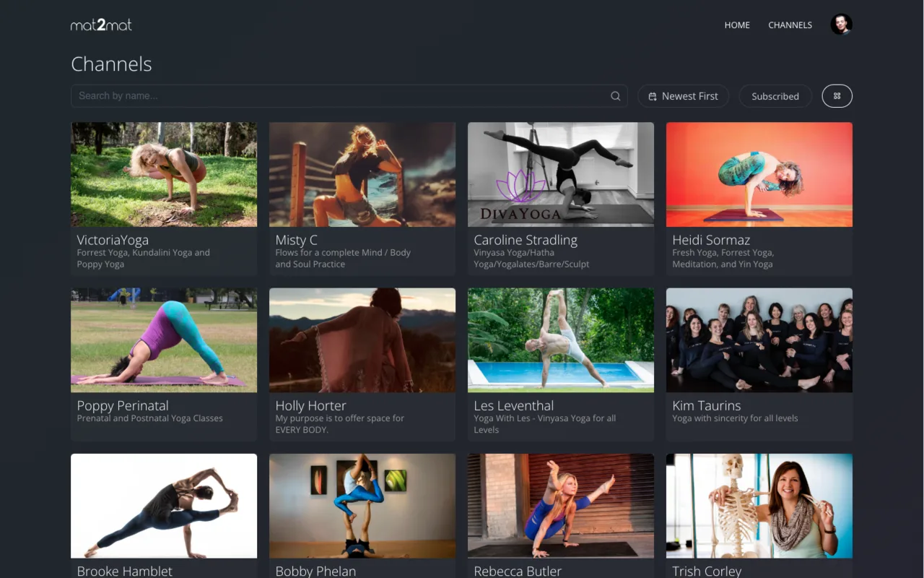Open the Caroline Stradling name link
This screenshot has width=924, height=578.
tap(526, 240)
